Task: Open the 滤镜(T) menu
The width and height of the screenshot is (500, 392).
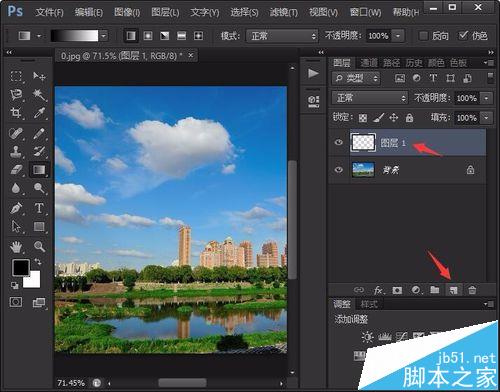Action: point(284,12)
